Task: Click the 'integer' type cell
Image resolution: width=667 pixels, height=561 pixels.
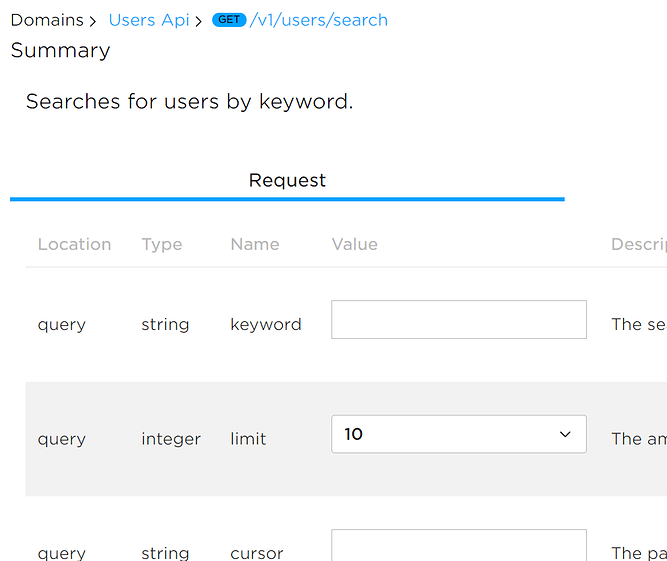Action: tap(171, 439)
